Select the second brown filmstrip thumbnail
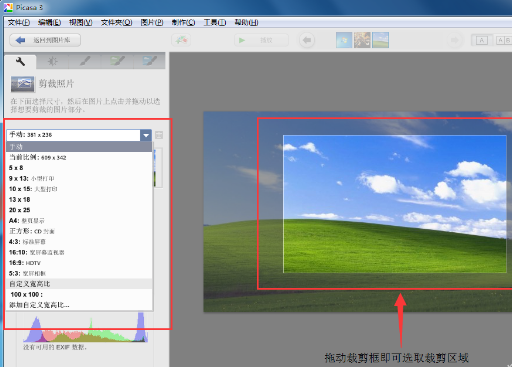The height and width of the screenshot is (367, 512). tap(362, 40)
